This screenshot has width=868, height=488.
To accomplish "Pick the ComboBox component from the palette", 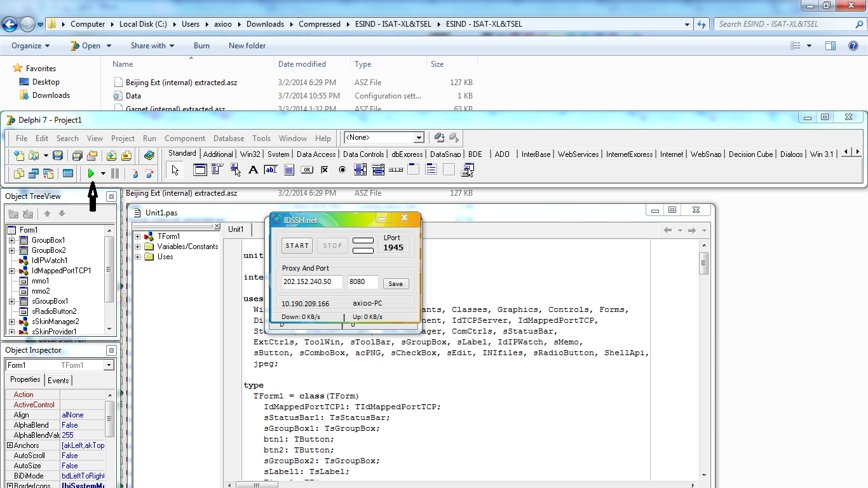I will pyautogui.click(x=378, y=170).
